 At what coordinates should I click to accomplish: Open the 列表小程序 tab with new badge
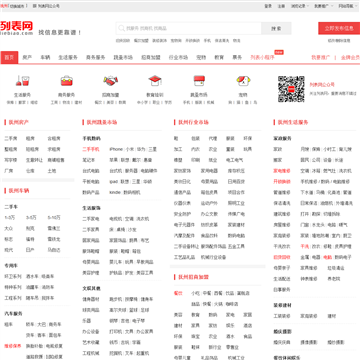tap(262, 57)
